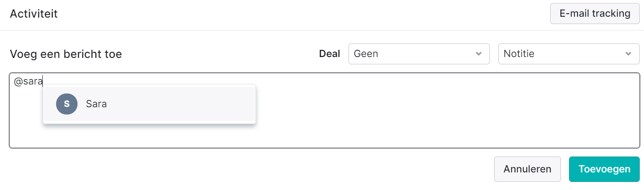Click the Activiteit heading
The image size is (644, 190).
[x=34, y=14]
